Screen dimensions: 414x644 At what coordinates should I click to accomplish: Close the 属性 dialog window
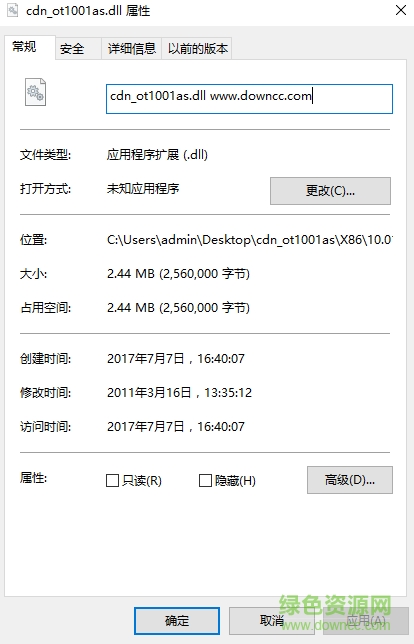pos(401,10)
